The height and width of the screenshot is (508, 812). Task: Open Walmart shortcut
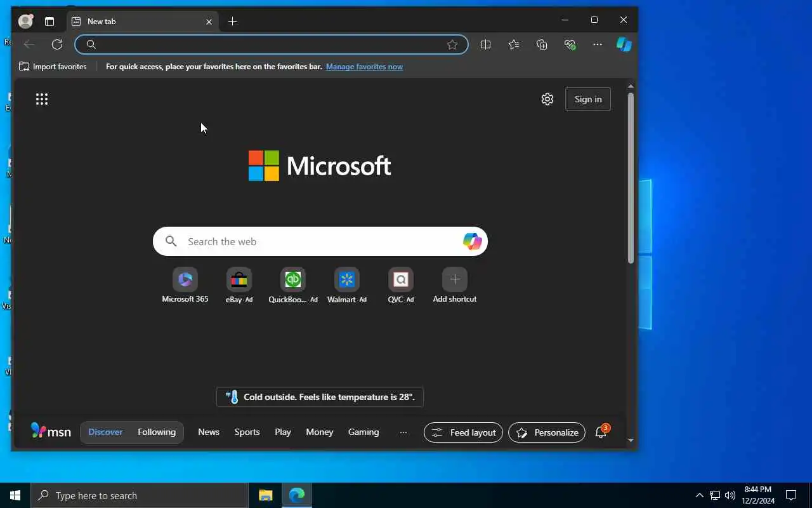347,285
